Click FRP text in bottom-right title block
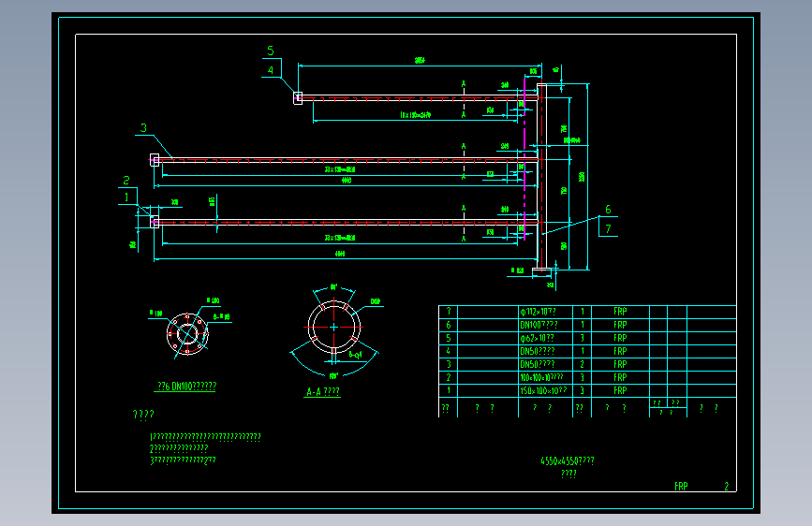The image size is (812, 526). [x=681, y=486]
